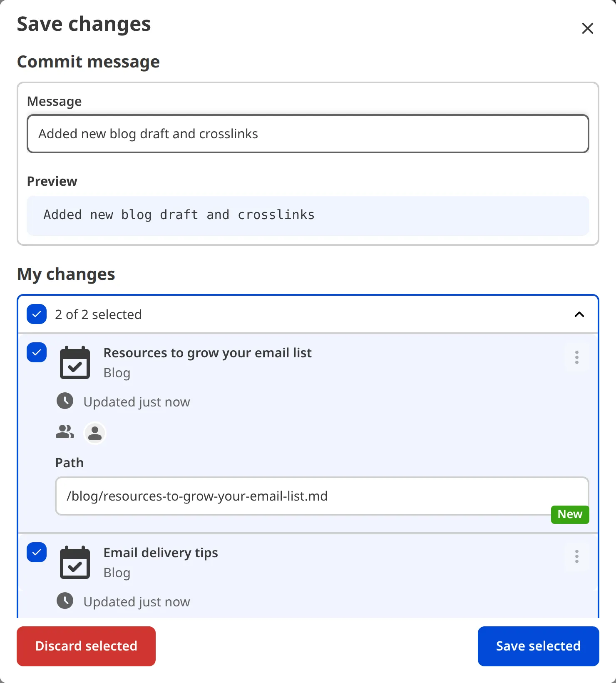
Task: Save selected changes
Action: [538, 646]
